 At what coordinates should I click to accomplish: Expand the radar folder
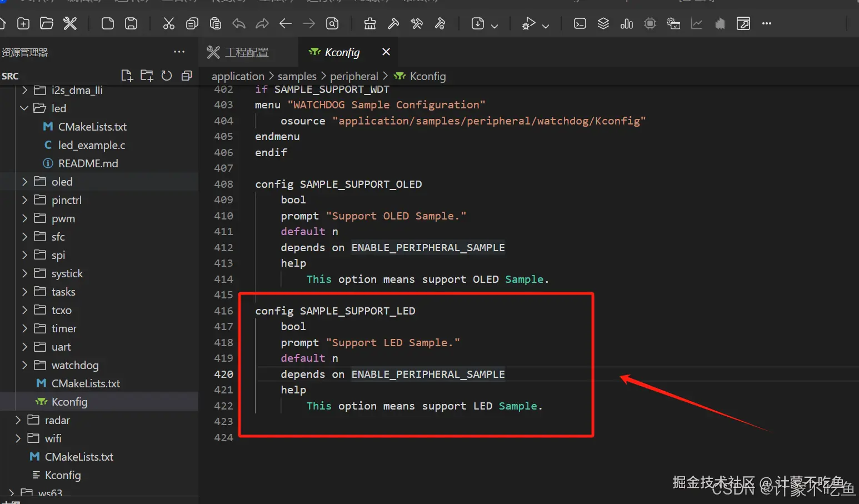(x=18, y=420)
